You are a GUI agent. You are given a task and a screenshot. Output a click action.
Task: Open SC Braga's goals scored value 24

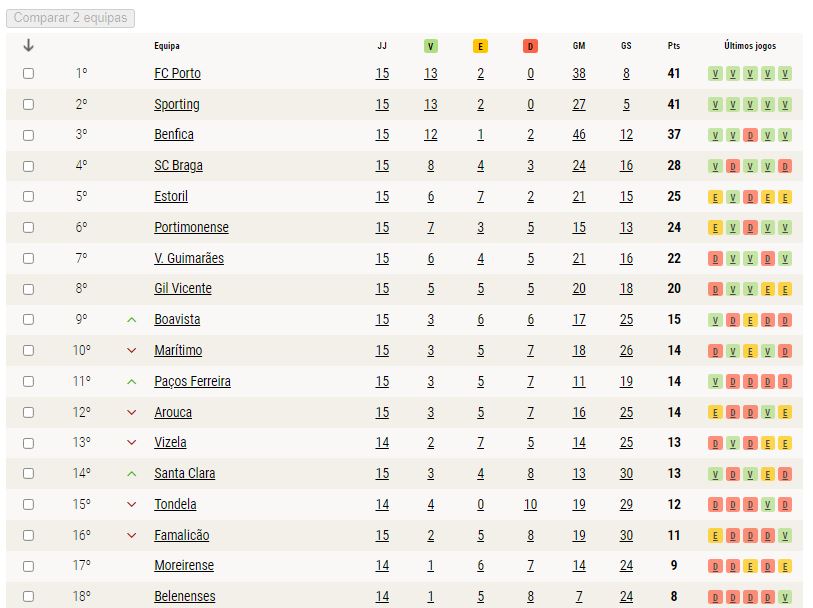pos(579,166)
